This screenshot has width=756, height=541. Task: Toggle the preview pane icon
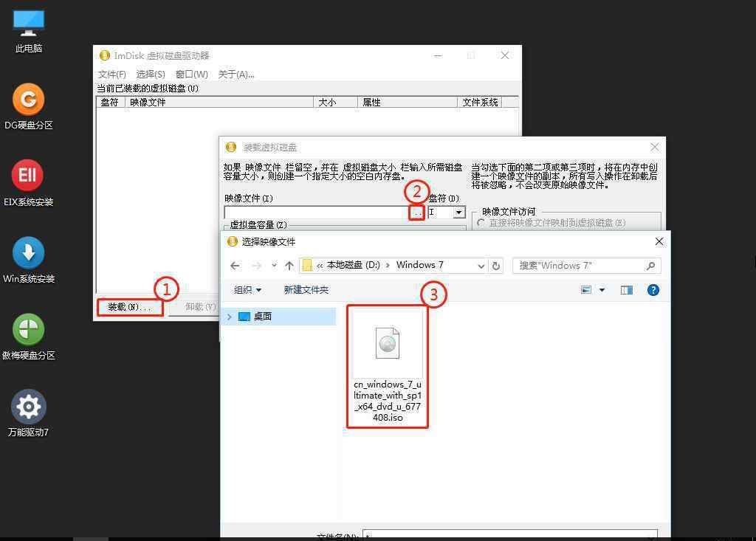coord(626,290)
